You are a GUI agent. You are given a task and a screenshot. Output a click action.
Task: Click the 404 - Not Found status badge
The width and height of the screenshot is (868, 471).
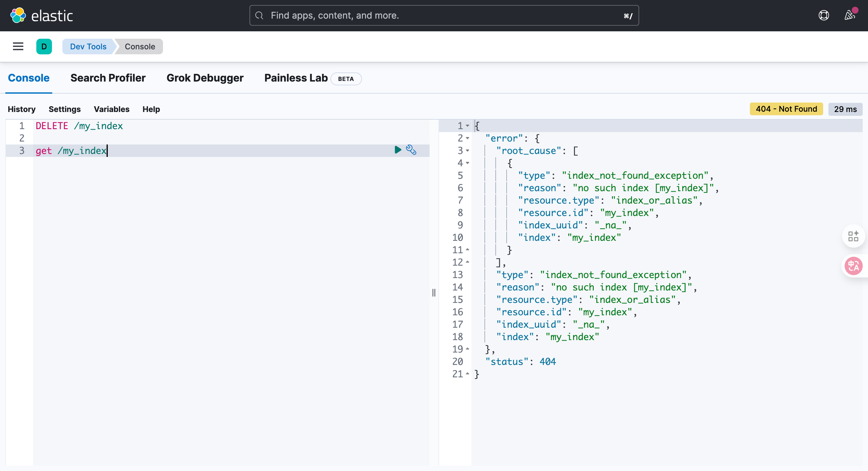tap(786, 109)
